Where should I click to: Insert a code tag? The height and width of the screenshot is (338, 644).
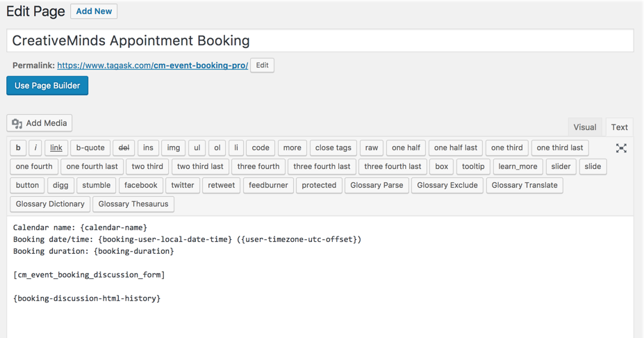(x=261, y=147)
